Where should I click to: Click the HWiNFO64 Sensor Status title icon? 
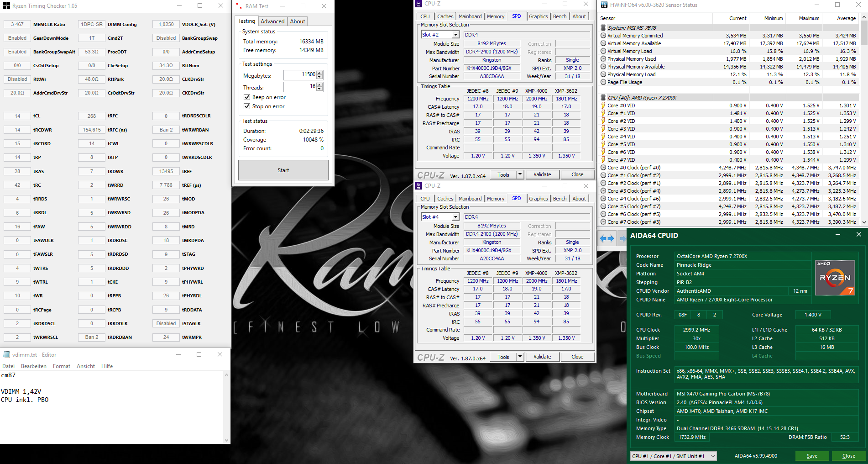[604, 5]
